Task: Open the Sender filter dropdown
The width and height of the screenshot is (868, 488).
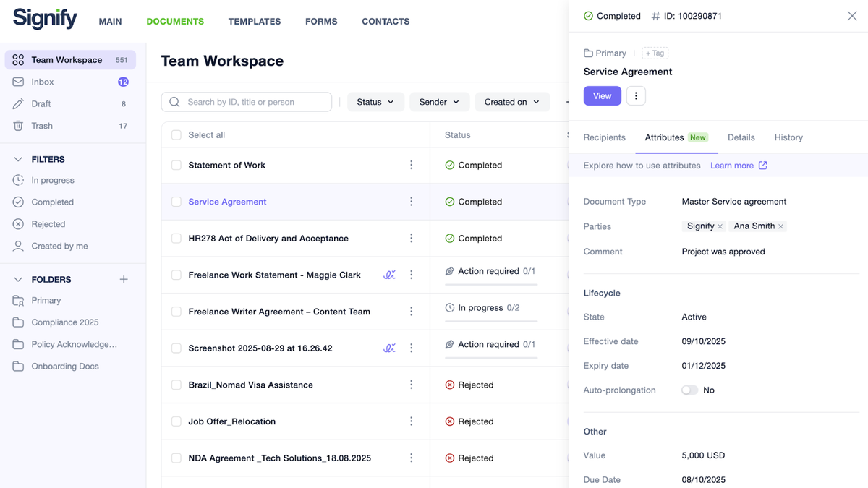Action: pos(439,102)
